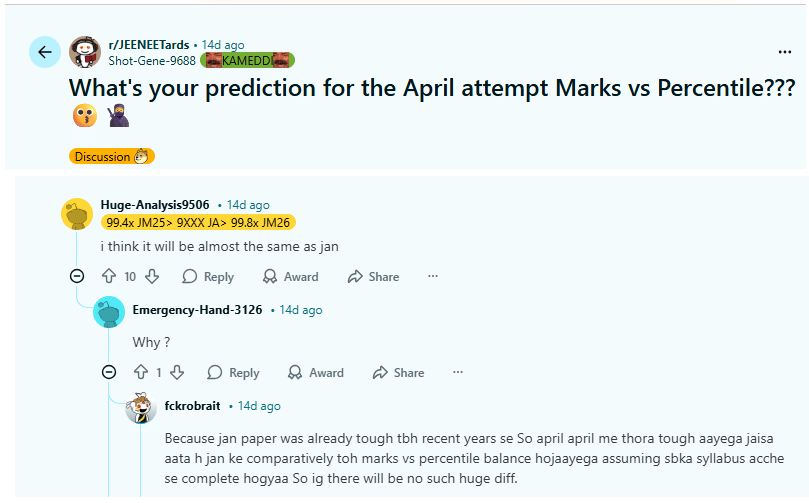Filter by the Discussion flair tag
Image resolution: width=809 pixels, height=503 pixels.
pos(112,156)
